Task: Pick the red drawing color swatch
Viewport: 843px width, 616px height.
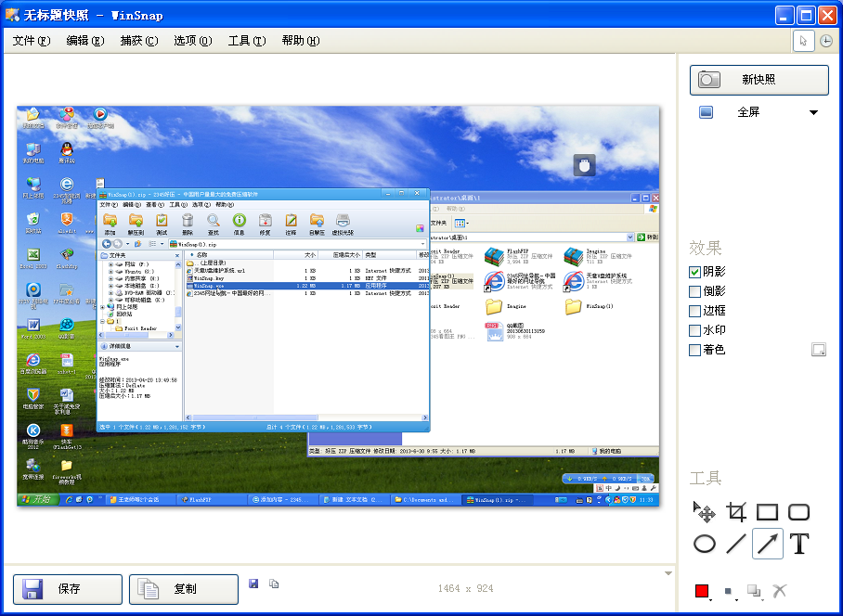Action: click(x=702, y=591)
